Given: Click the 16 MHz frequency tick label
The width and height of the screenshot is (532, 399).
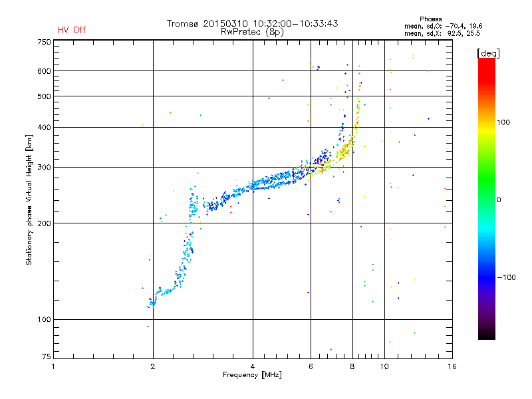Looking at the screenshot, I should tap(452, 366).
